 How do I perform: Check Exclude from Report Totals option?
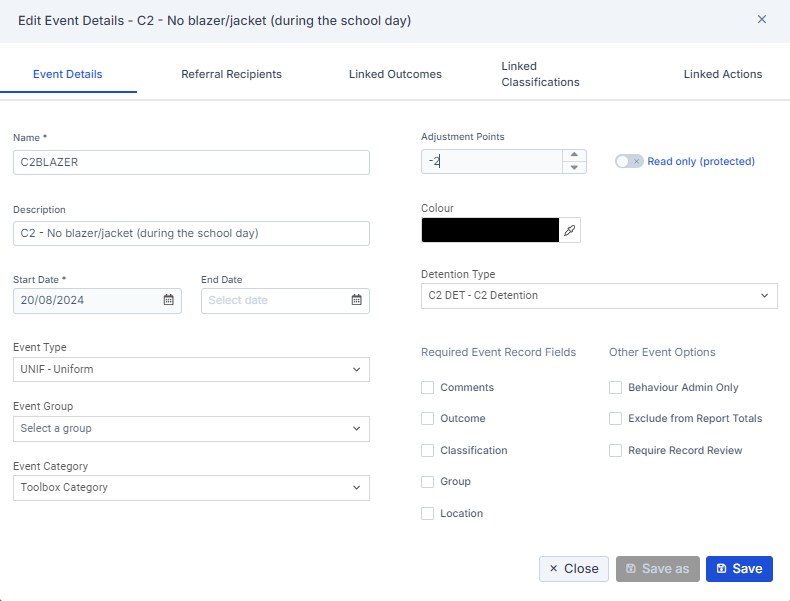[616, 419]
